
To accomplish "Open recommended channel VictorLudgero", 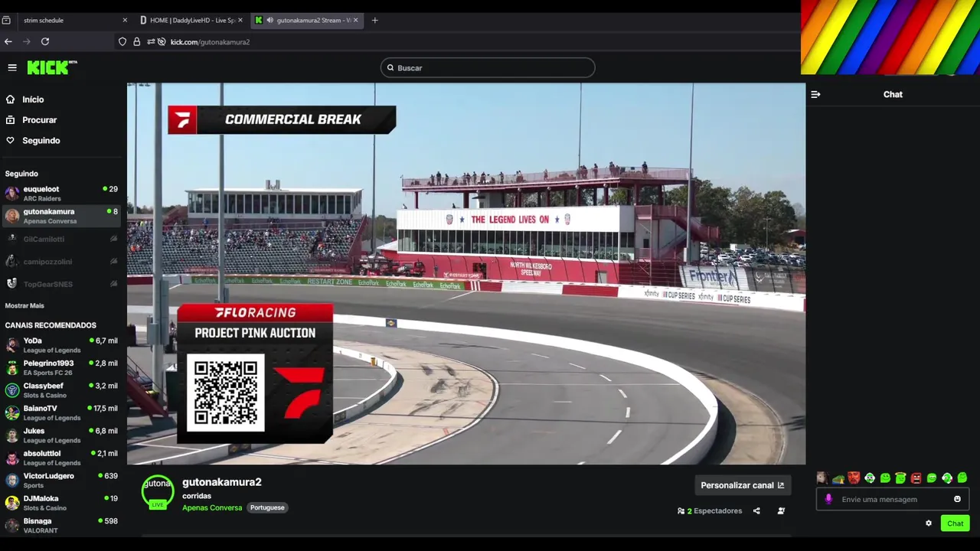I will click(x=61, y=481).
